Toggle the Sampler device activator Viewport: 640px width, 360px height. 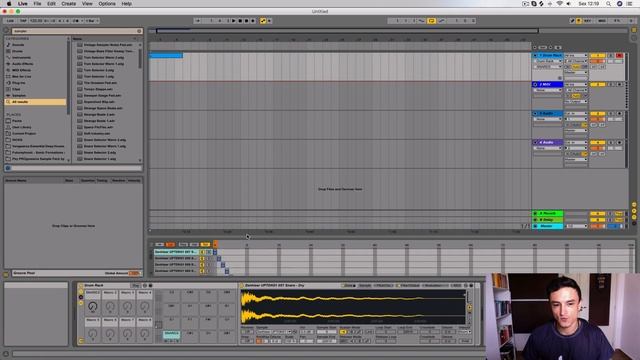tap(242, 285)
